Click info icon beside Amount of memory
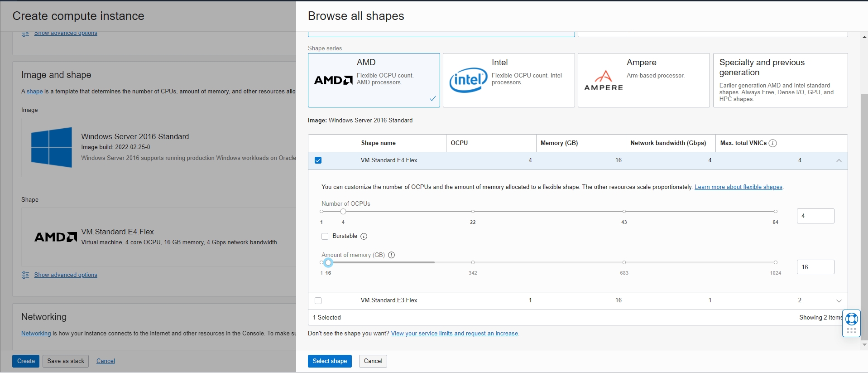 392,255
